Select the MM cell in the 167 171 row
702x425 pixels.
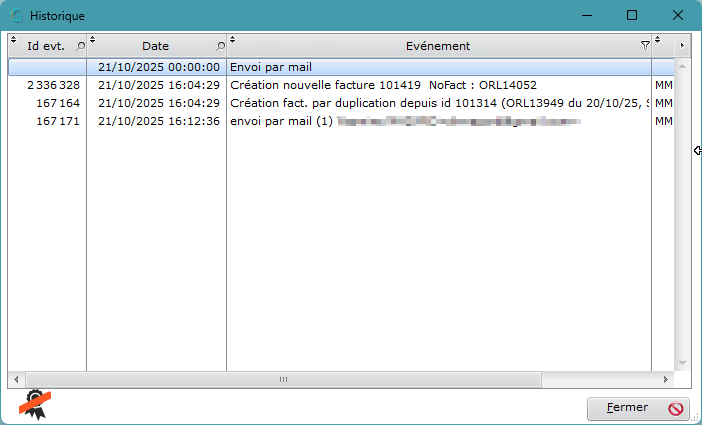pos(663,121)
